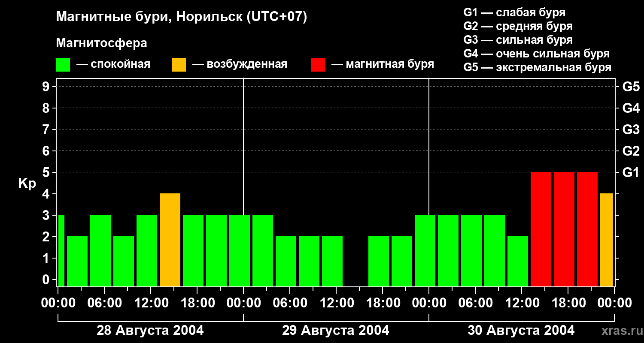
Task: Click the '12:00' time label under 30 August
Action: (x=523, y=303)
